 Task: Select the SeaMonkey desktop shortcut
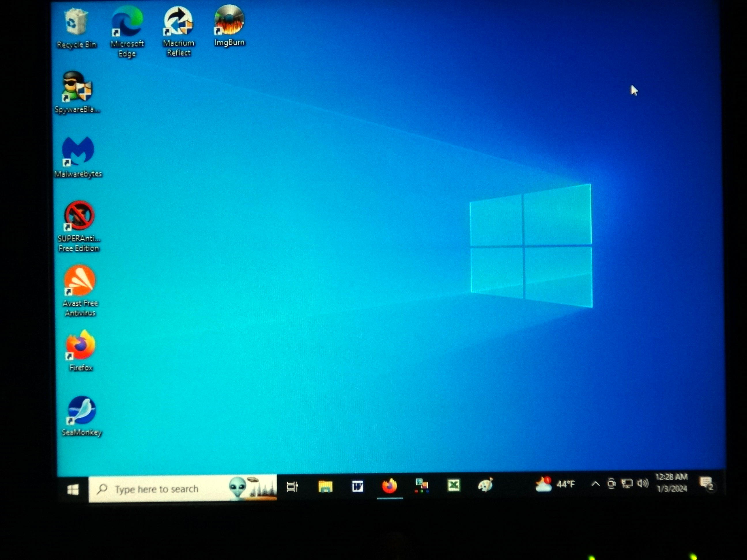click(82, 416)
